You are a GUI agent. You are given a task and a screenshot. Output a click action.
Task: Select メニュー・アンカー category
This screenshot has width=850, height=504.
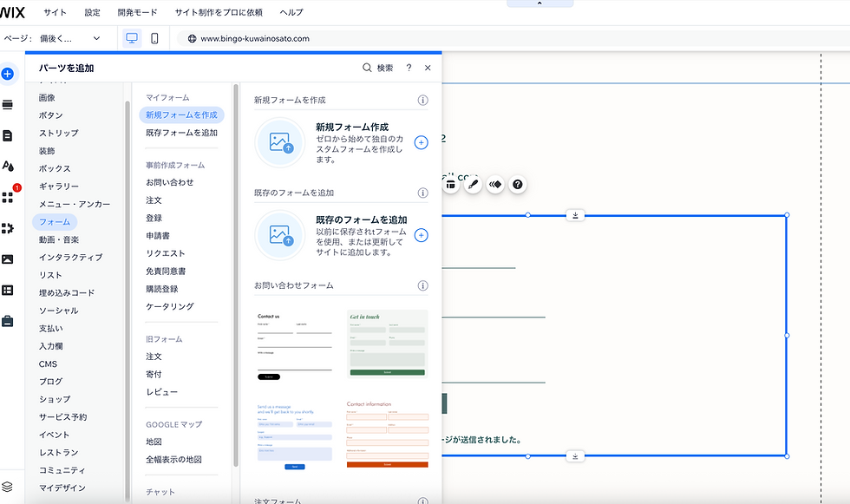(75, 205)
